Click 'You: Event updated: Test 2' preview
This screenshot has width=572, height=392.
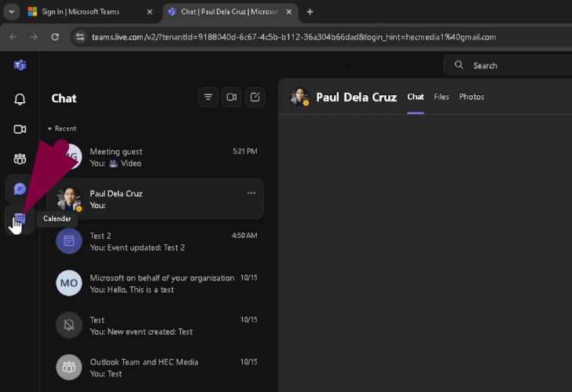pos(137,247)
